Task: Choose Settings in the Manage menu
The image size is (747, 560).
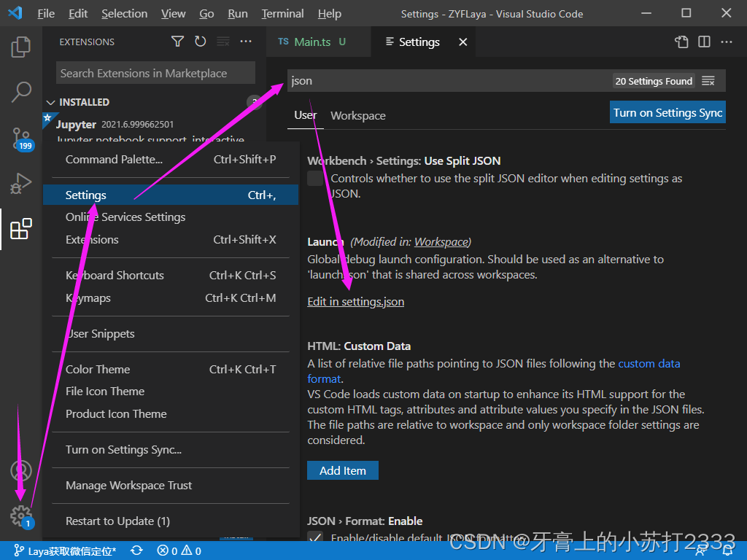Action: (171, 195)
